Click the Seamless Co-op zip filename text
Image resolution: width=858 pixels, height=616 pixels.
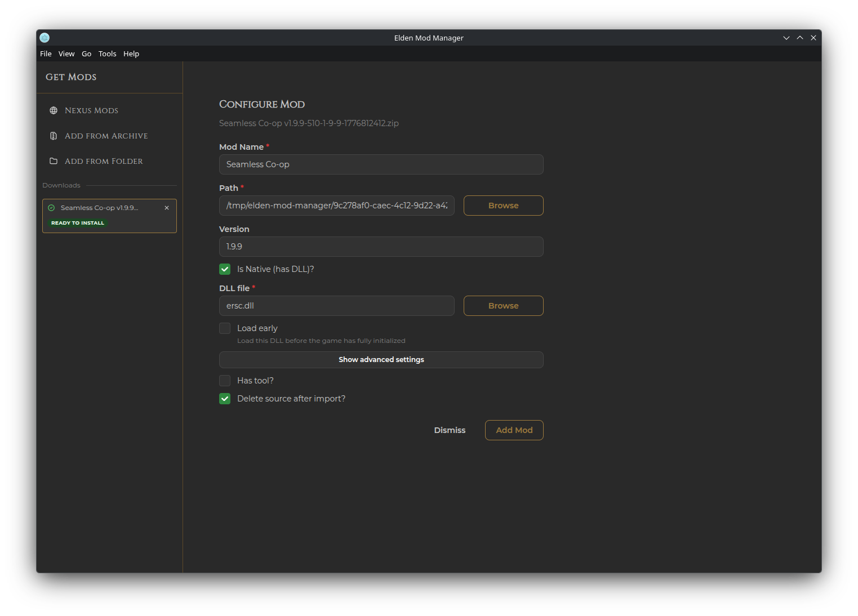pos(309,123)
